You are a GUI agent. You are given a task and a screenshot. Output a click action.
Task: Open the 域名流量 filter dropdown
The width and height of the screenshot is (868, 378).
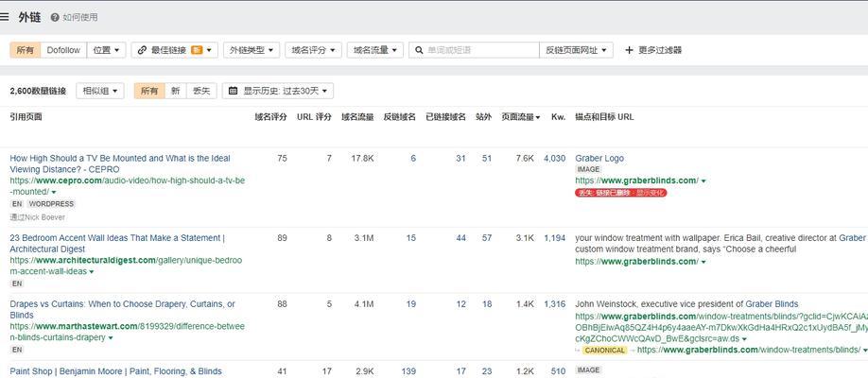[375, 50]
